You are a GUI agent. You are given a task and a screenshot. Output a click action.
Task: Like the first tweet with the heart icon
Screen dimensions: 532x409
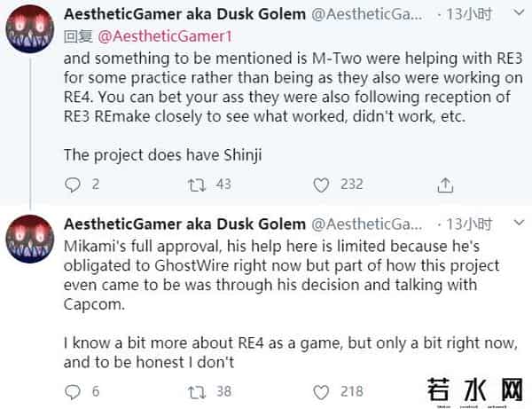tap(323, 184)
